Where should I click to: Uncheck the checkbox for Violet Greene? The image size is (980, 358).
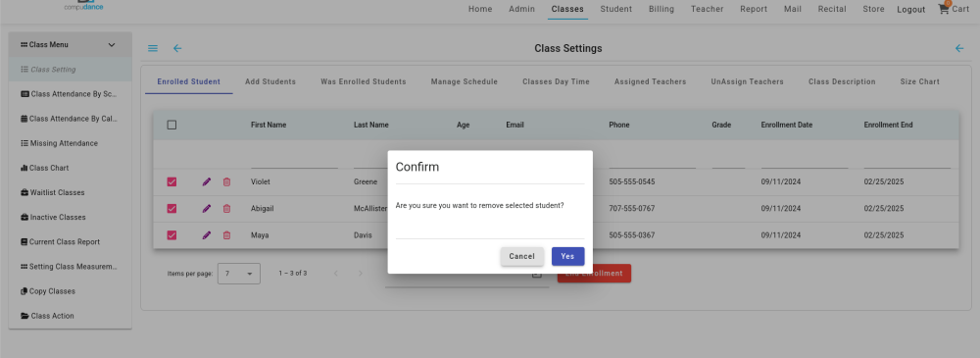tap(171, 182)
